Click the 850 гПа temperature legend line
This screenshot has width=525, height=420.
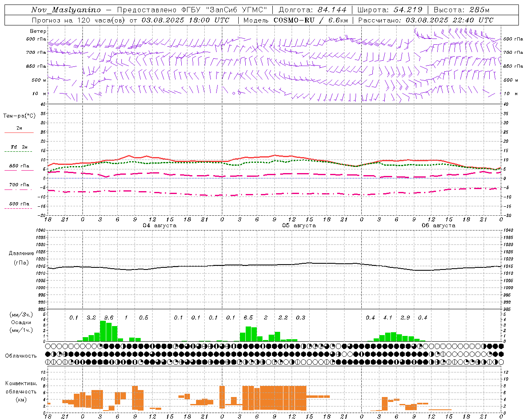coord(19,170)
